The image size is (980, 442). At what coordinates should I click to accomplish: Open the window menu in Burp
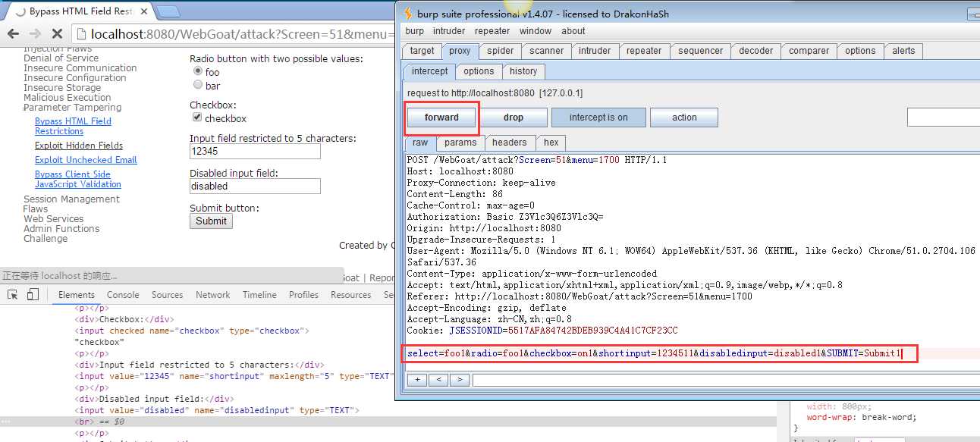pyautogui.click(x=536, y=31)
